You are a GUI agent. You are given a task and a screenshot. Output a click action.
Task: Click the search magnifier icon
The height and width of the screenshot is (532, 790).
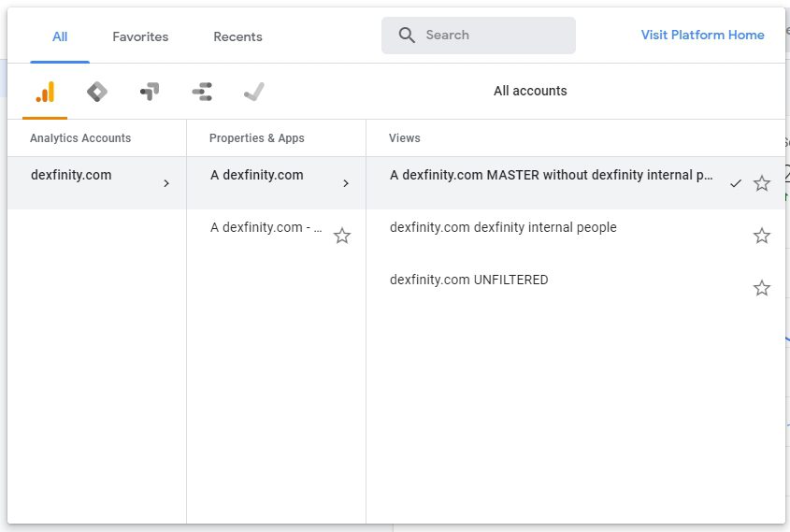point(407,36)
